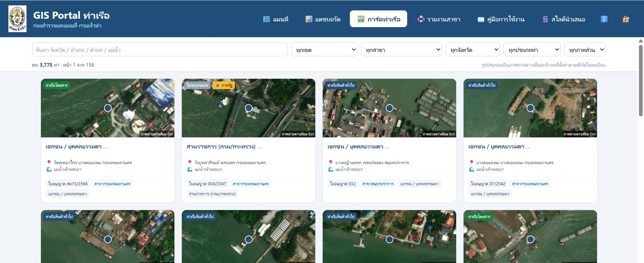
Task: Click the wave icon on the วัดพระยาไกร card
Action: pyautogui.click(x=49, y=169)
